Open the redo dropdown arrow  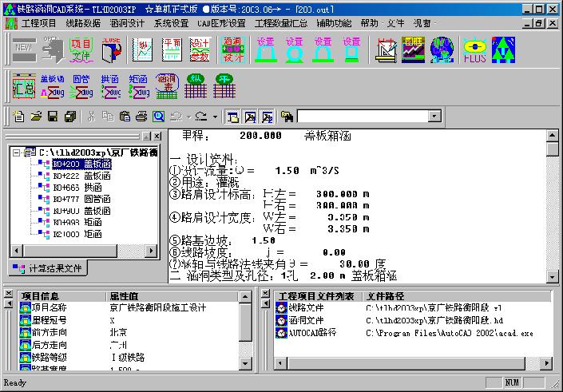215,117
